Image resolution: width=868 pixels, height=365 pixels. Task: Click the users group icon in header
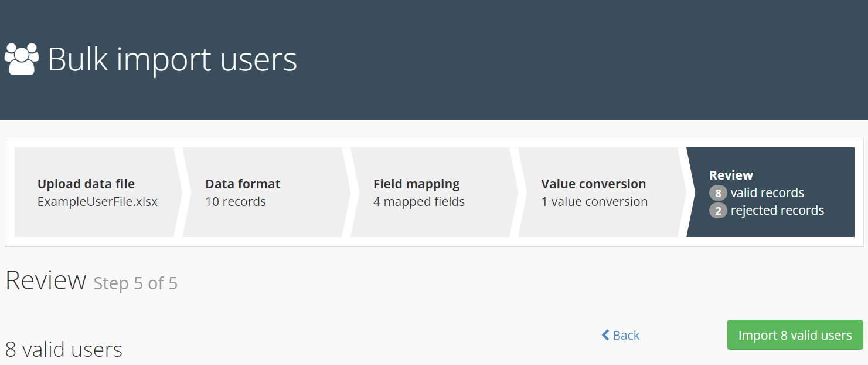point(22,59)
